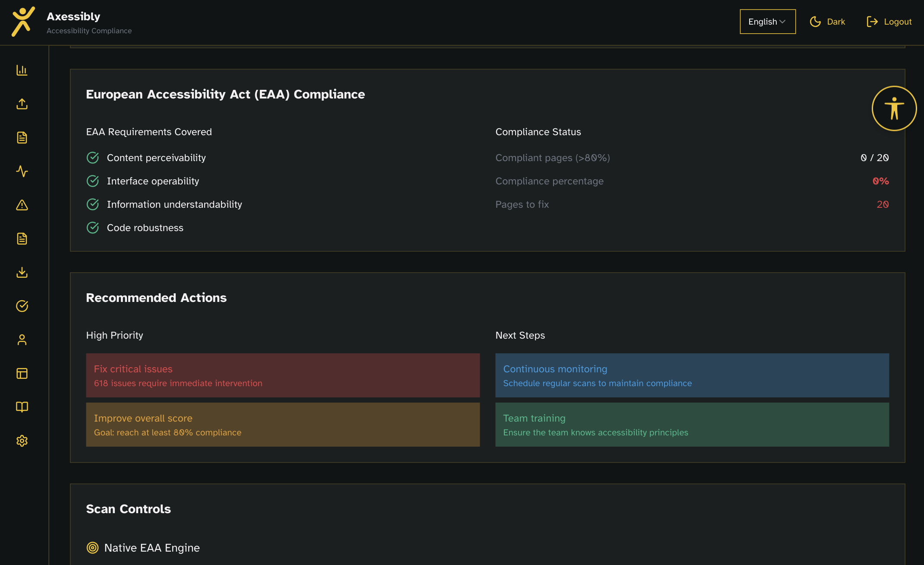The image size is (924, 565).
Task: Open downloads from the sidebar download icon
Action: point(22,273)
